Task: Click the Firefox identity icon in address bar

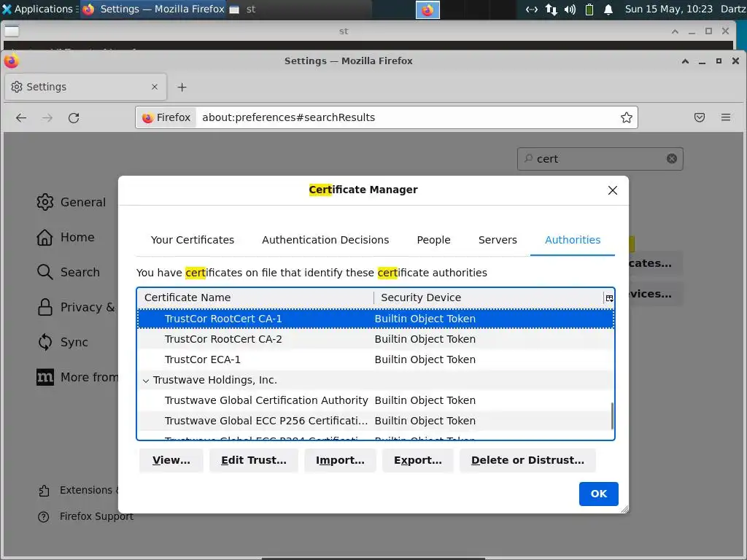Action: click(166, 117)
